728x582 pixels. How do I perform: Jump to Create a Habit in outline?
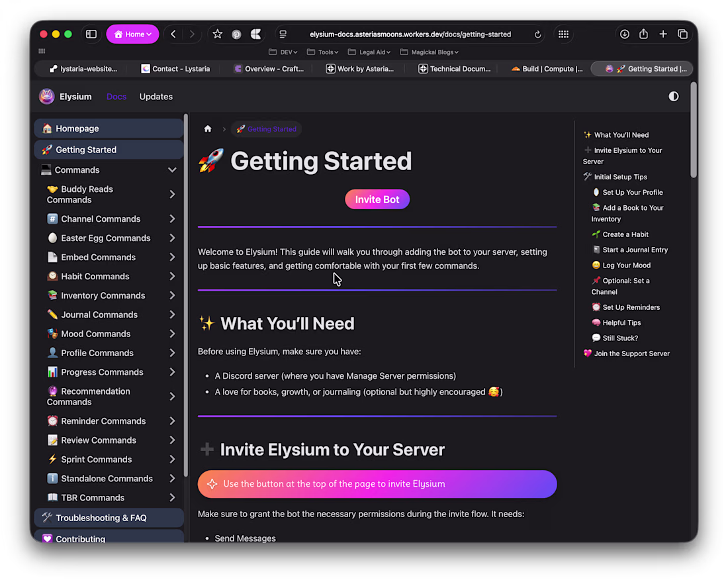tap(620, 234)
